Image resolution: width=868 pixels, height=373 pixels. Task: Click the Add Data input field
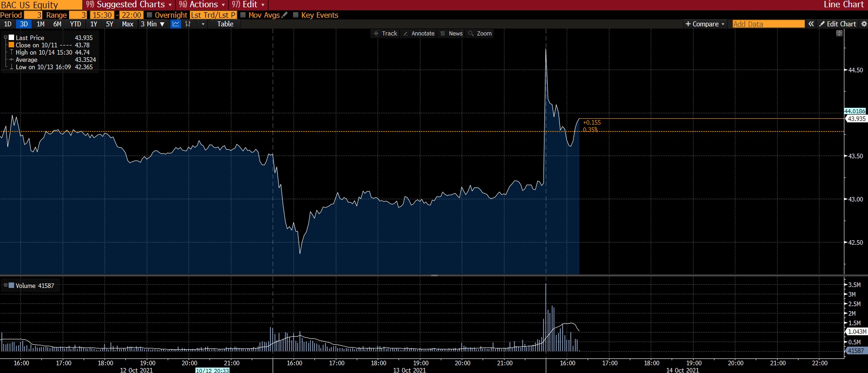(768, 24)
